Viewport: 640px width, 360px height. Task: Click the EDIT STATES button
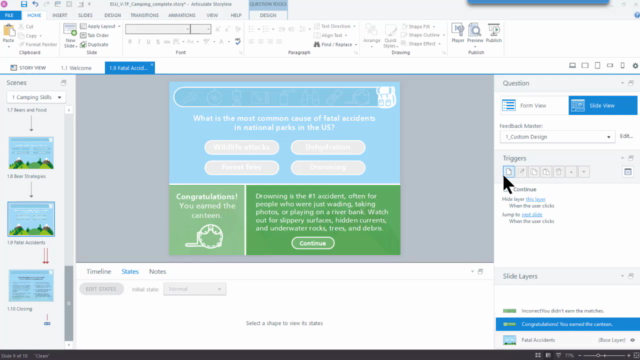(x=101, y=289)
